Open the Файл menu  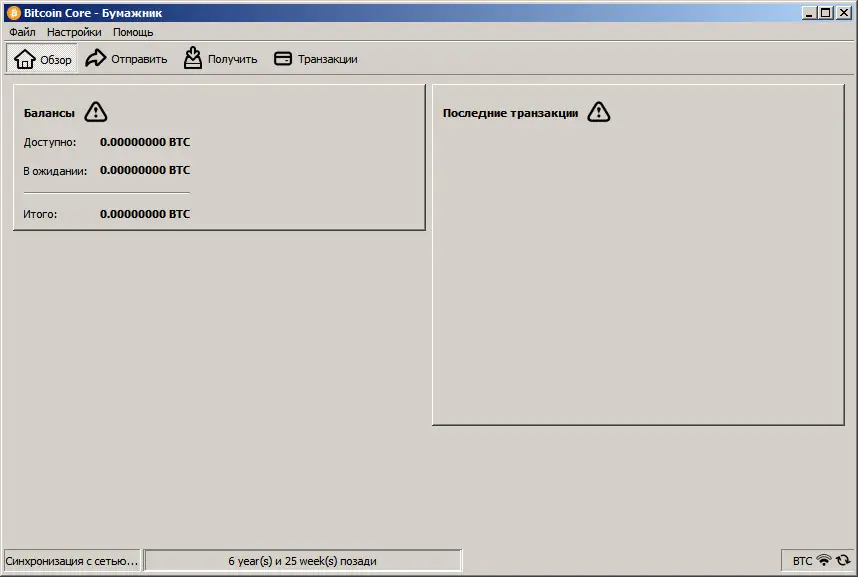click(x=22, y=32)
